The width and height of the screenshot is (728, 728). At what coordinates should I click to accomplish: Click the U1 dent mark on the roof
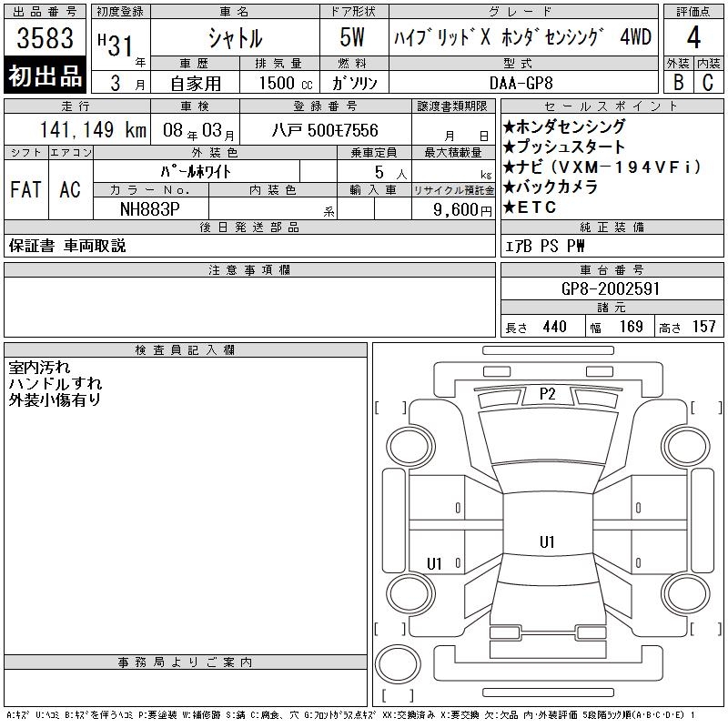tap(547, 541)
